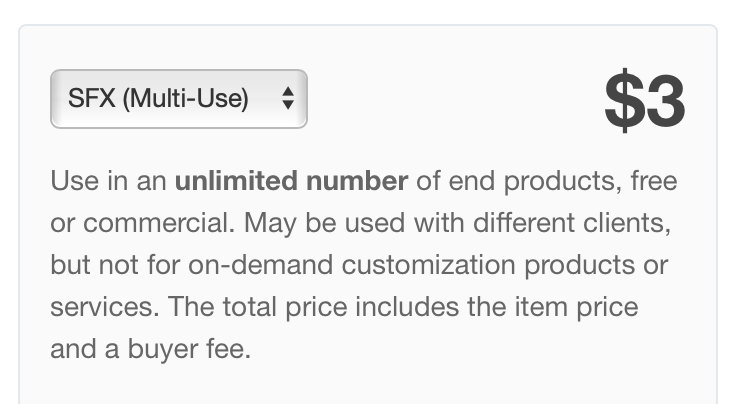The width and height of the screenshot is (732, 404).
Task: Click the up-down arrows on license selector
Action: pos(288,99)
